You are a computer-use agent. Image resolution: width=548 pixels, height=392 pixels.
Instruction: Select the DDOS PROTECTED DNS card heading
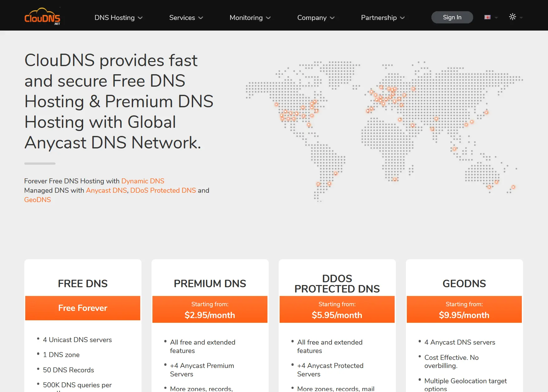click(337, 283)
